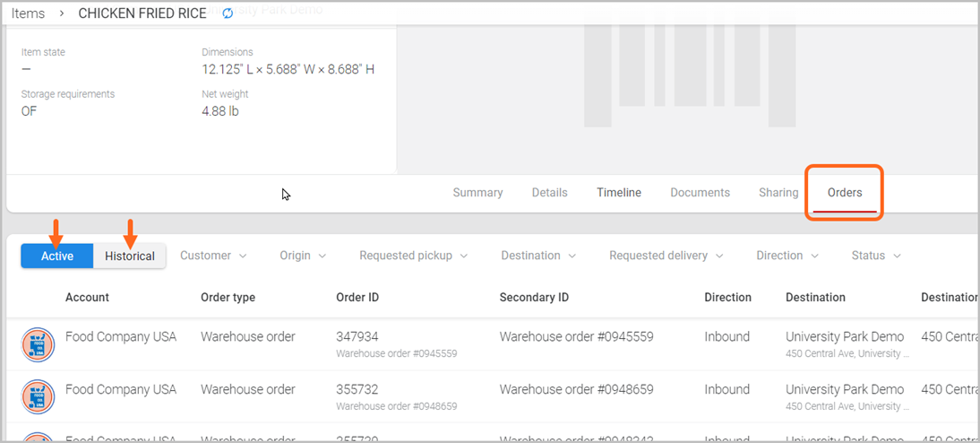Expand the Customer filter dropdown
980x443 pixels.
(x=213, y=256)
